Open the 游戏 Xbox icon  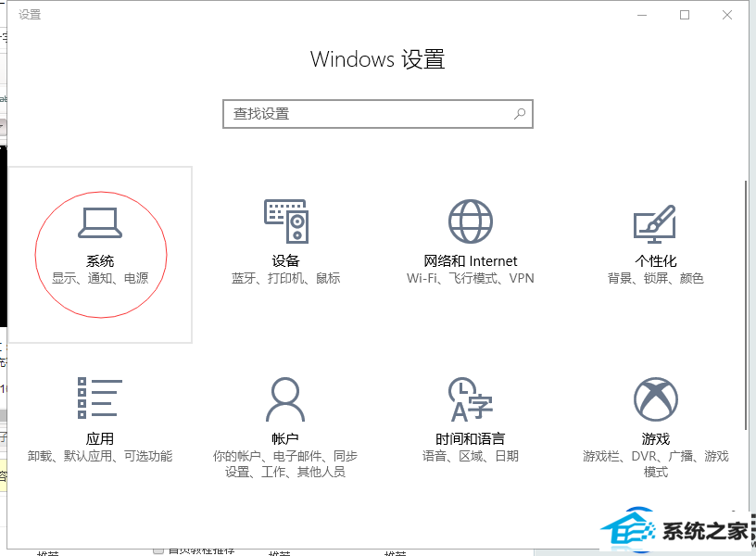(x=656, y=399)
